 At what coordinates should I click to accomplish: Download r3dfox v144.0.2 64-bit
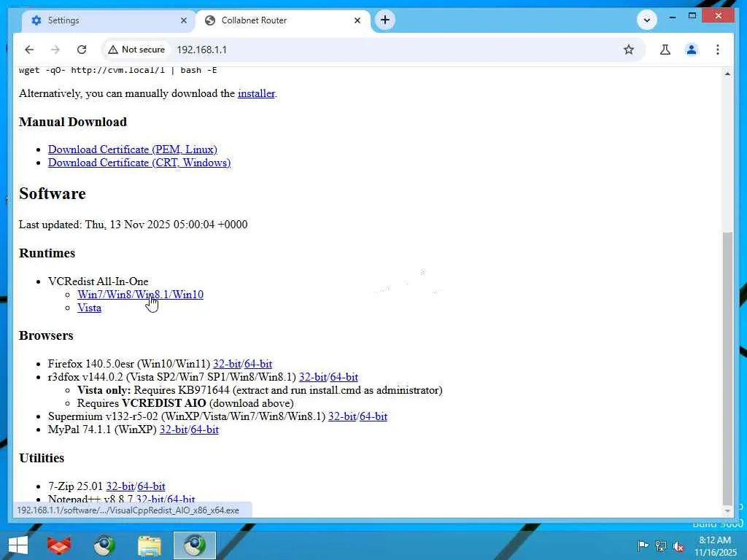[x=344, y=377]
